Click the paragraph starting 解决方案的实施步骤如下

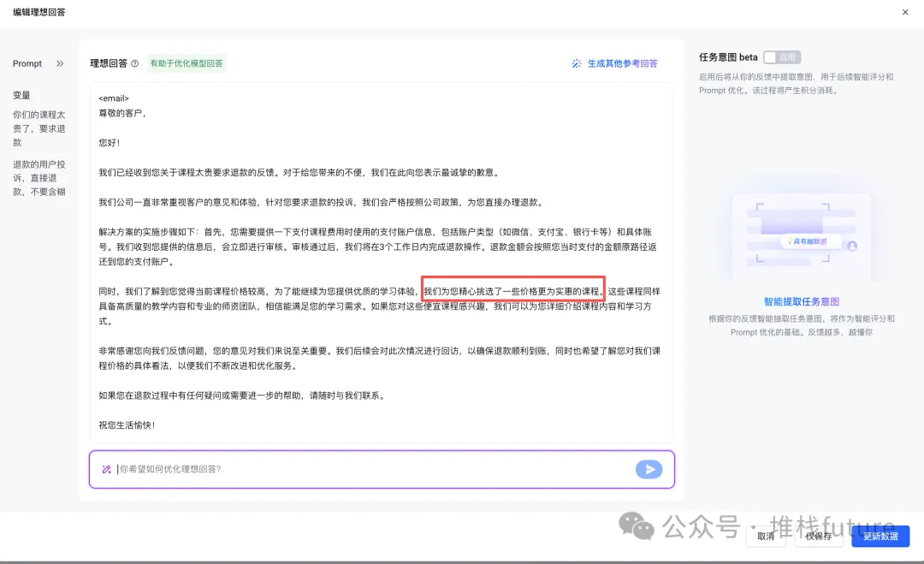378,247
